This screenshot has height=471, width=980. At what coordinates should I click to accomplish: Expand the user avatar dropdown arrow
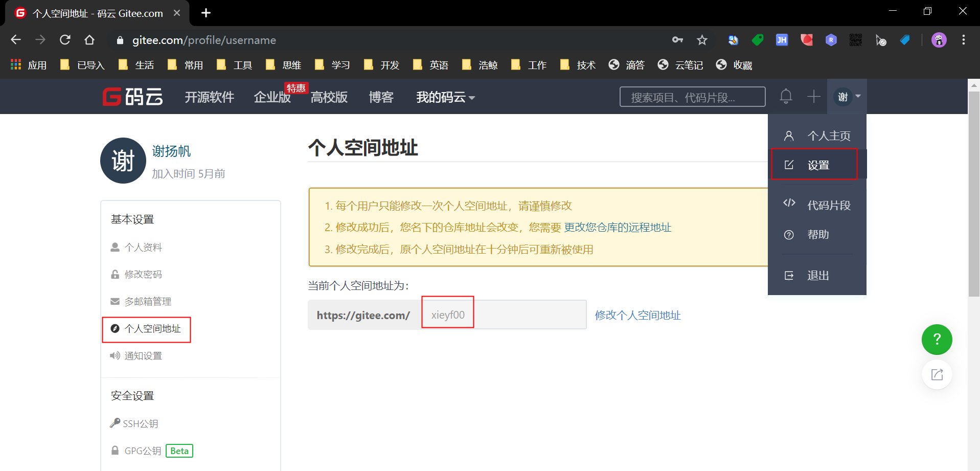point(857,96)
